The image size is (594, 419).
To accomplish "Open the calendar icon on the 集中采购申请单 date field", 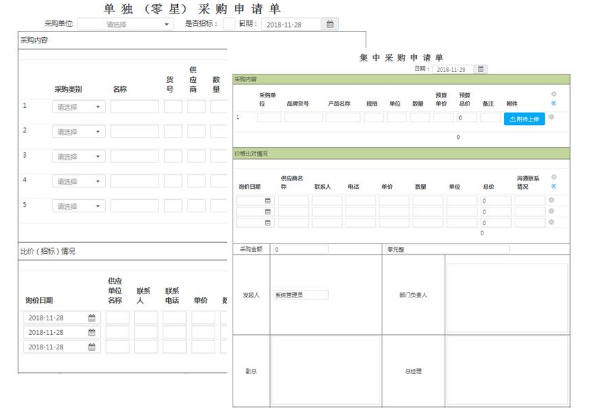I will point(480,69).
